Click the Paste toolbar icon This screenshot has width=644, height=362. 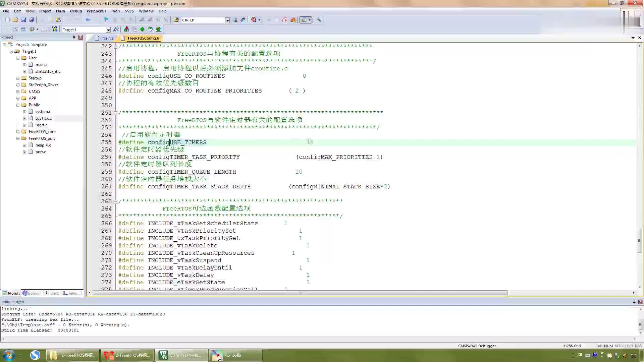click(x=58, y=20)
